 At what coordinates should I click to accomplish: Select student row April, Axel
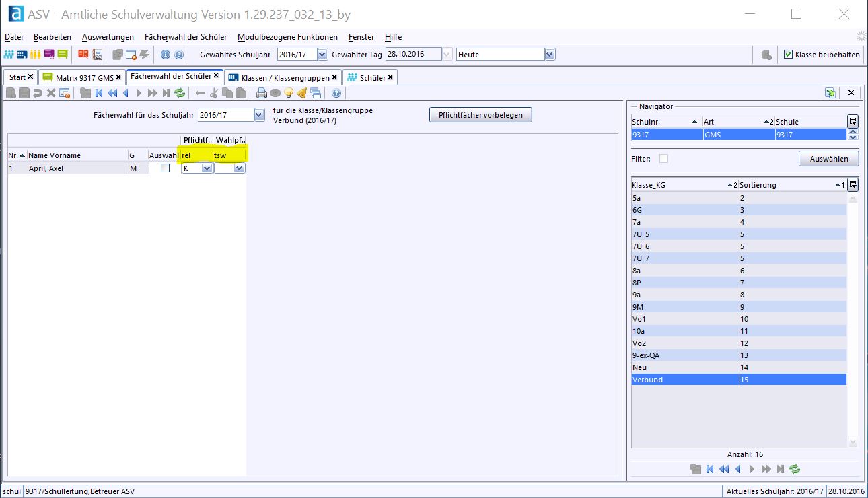(x=126, y=168)
